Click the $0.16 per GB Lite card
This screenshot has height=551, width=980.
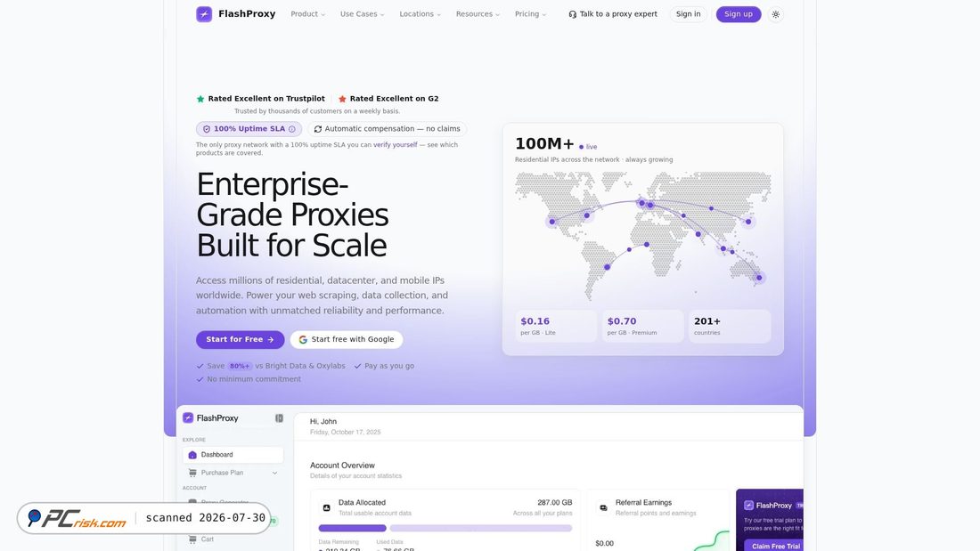point(556,326)
